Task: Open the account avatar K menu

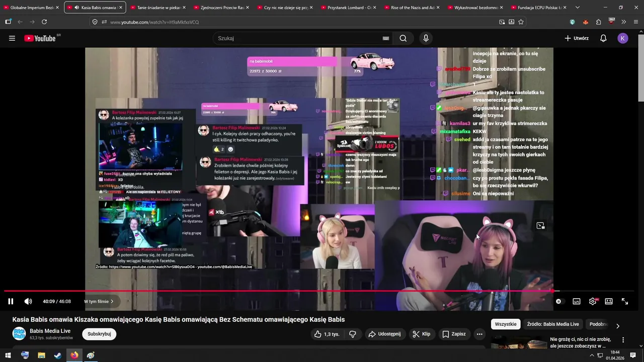Action: tap(623, 38)
